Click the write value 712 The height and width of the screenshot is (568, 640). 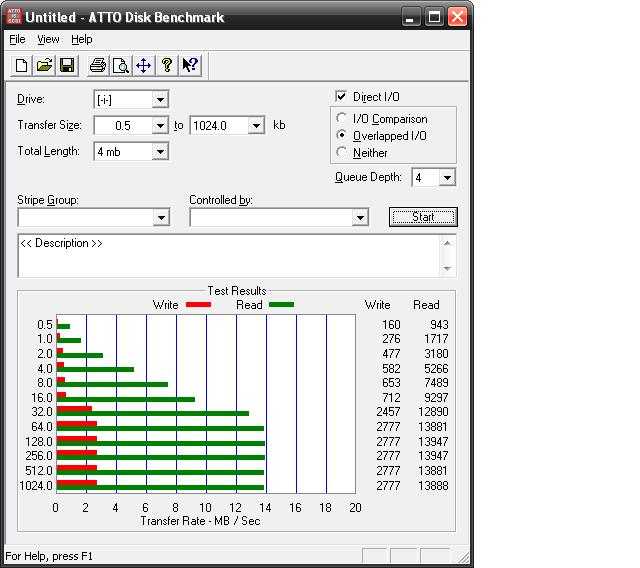point(391,397)
